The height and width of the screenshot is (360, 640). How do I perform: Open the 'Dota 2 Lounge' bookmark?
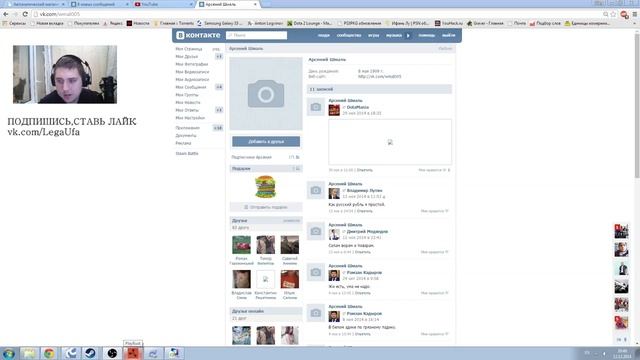310,24
